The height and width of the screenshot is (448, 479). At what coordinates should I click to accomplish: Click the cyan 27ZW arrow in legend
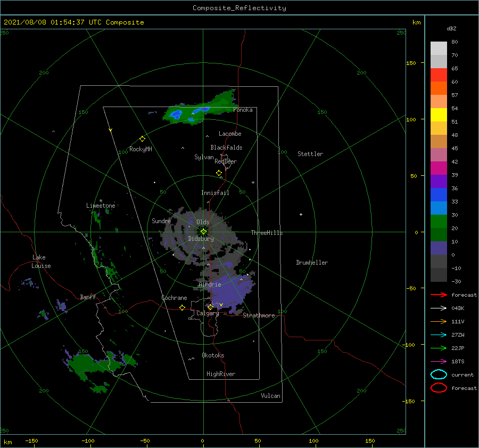tap(439, 335)
